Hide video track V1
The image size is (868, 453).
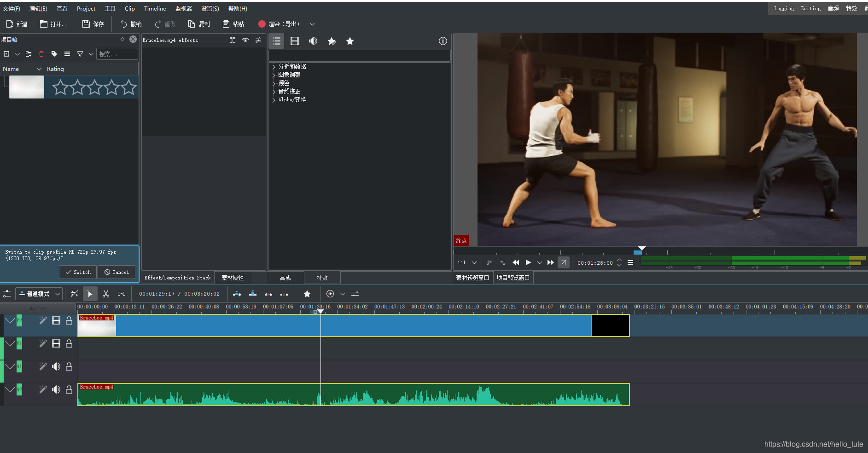click(56, 343)
